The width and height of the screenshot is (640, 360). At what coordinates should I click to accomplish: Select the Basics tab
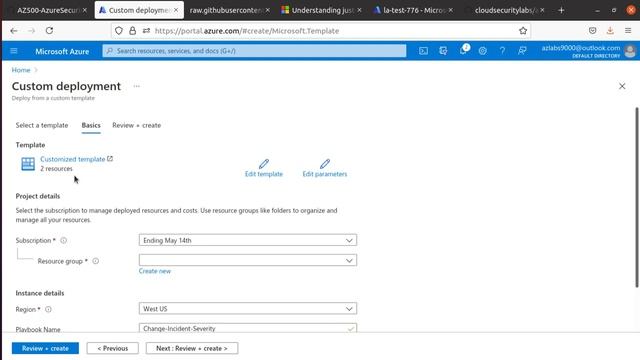click(91, 125)
